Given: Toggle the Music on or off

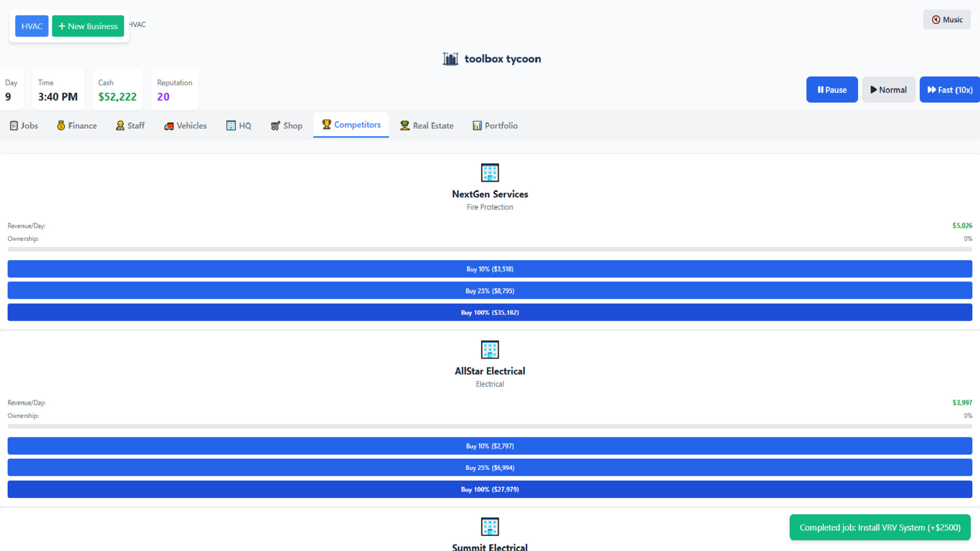Looking at the screenshot, I should (x=947, y=19).
